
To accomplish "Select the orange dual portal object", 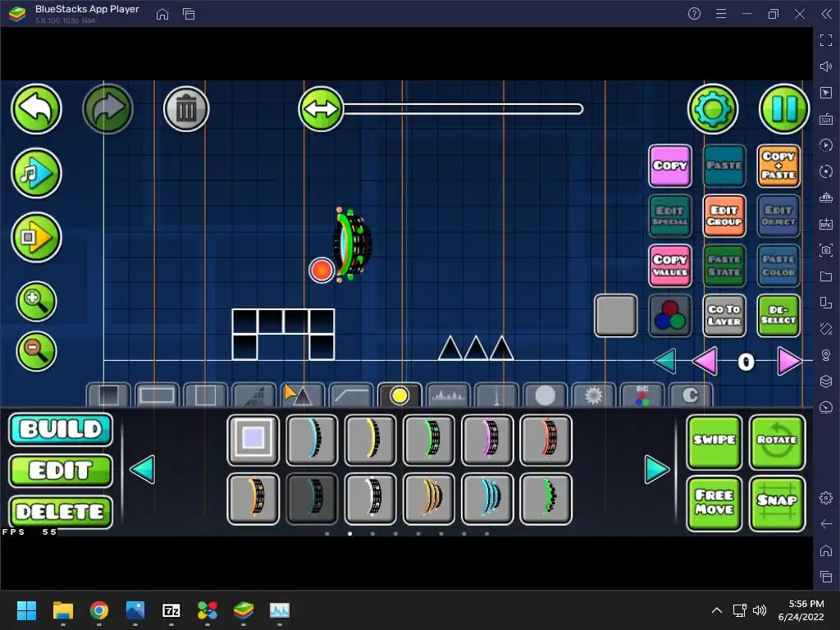I will [428, 499].
